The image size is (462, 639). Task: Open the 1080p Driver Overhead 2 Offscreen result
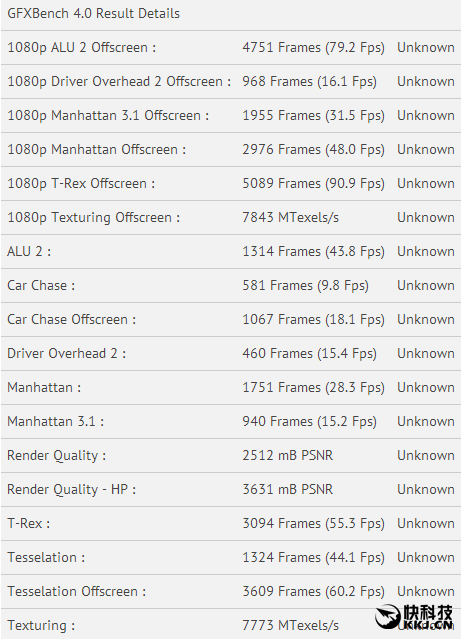(x=310, y=82)
